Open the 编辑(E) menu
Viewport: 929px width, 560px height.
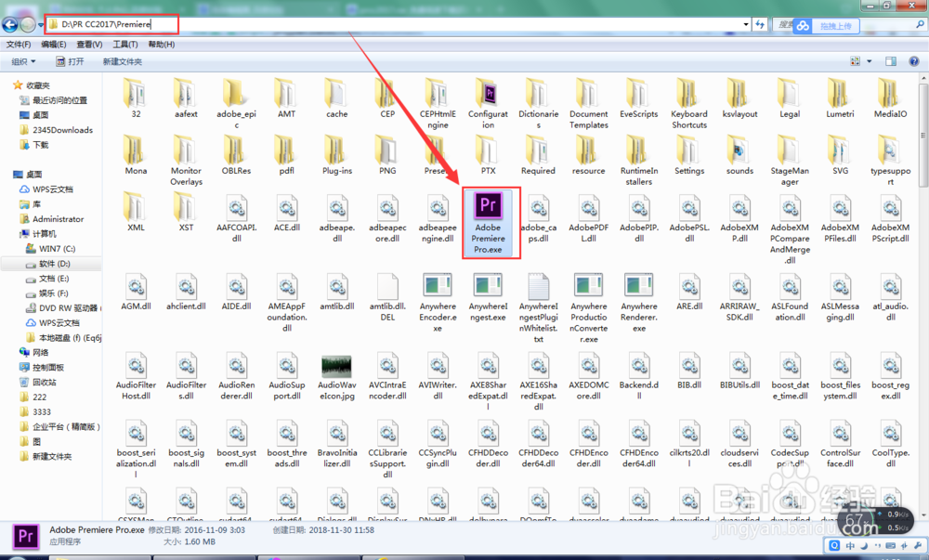click(53, 45)
